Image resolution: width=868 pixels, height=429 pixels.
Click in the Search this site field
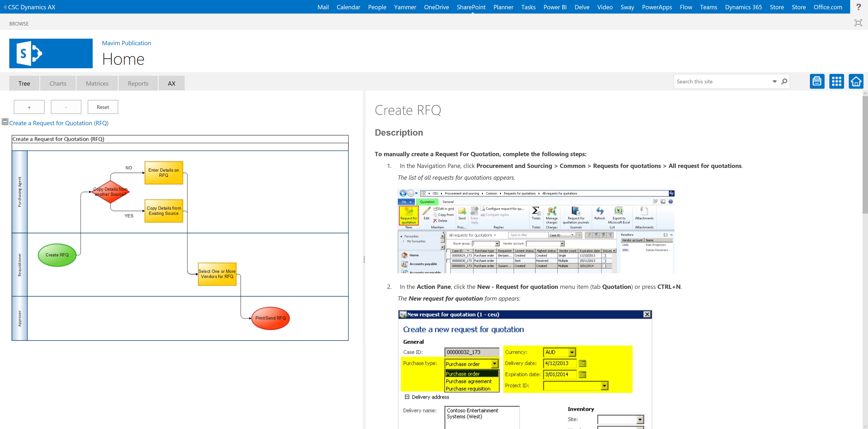pyautogui.click(x=721, y=82)
